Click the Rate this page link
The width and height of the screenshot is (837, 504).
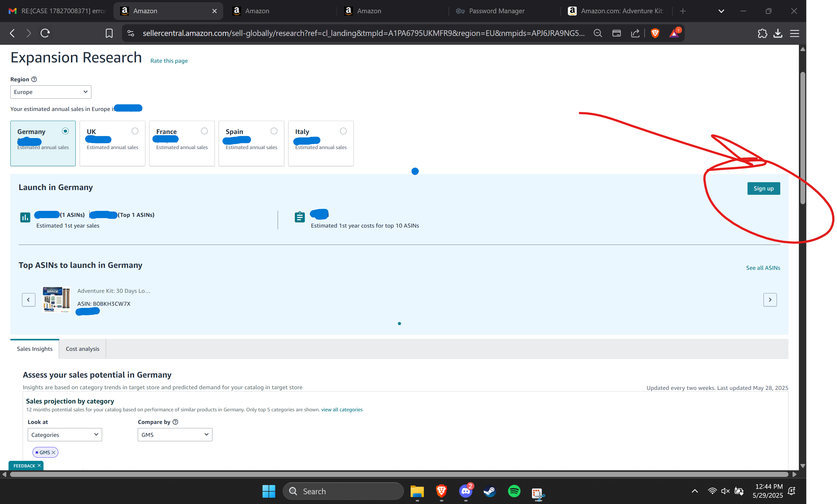point(169,61)
